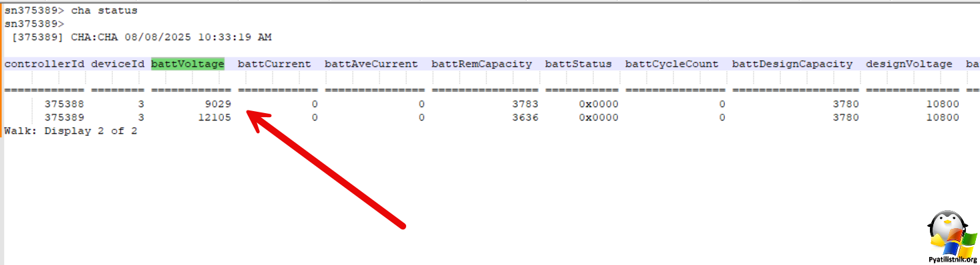Click the 'cha status' command line
Viewport: 980px width, 265px height.
(x=71, y=11)
